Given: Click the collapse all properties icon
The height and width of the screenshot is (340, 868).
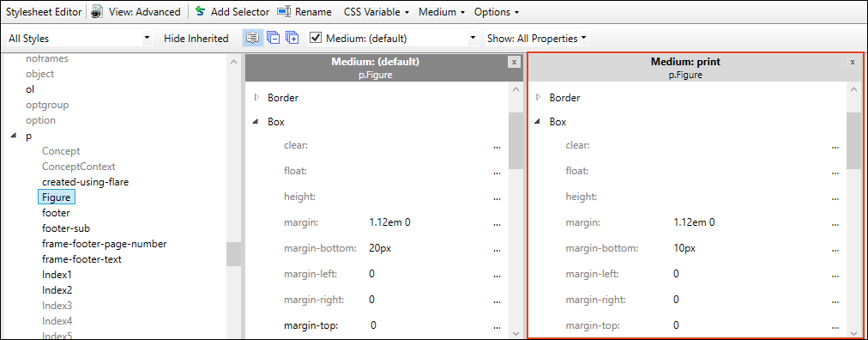Looking at the screenshot, I should click(x=273, y=39).
